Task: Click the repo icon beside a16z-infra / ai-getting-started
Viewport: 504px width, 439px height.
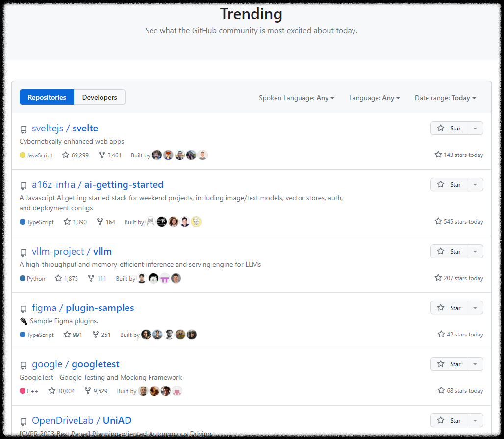Action: (x=24, y=186)
